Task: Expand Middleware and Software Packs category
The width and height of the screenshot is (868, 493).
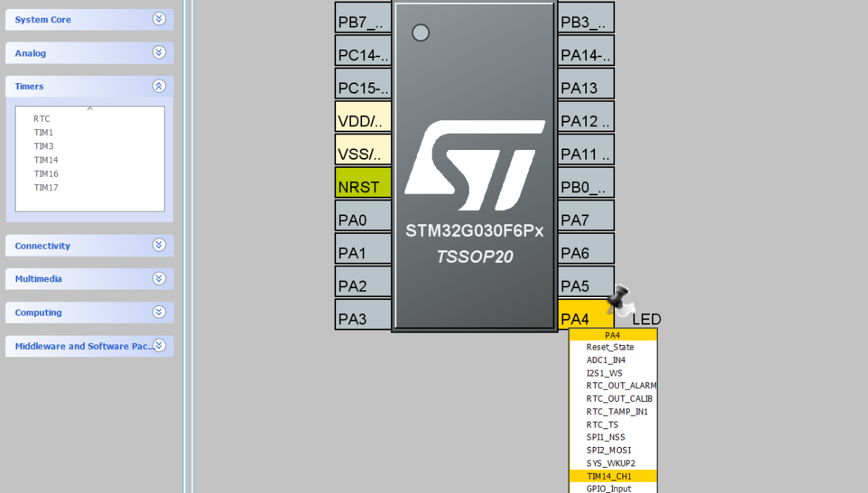Action: click(x=89, y=346)
